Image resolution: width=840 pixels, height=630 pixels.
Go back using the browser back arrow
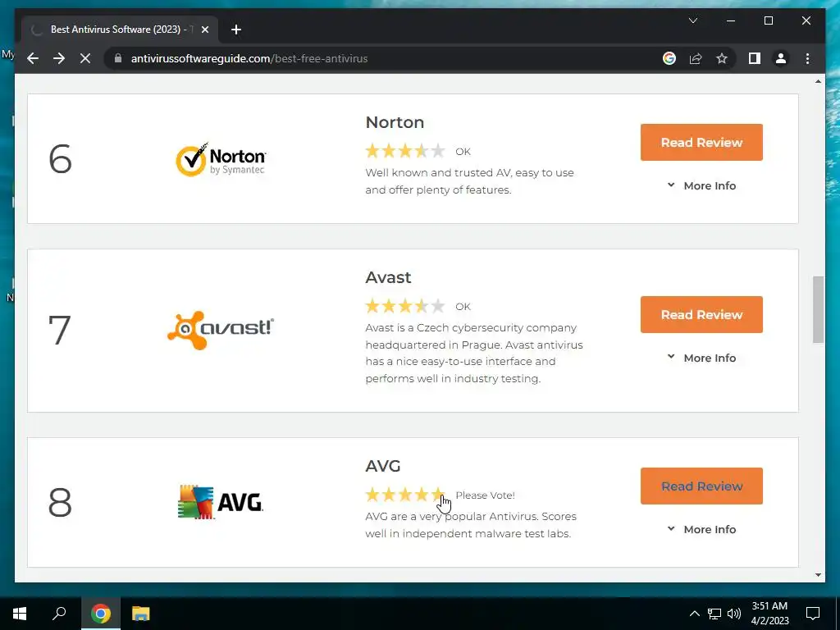point(33,58)
